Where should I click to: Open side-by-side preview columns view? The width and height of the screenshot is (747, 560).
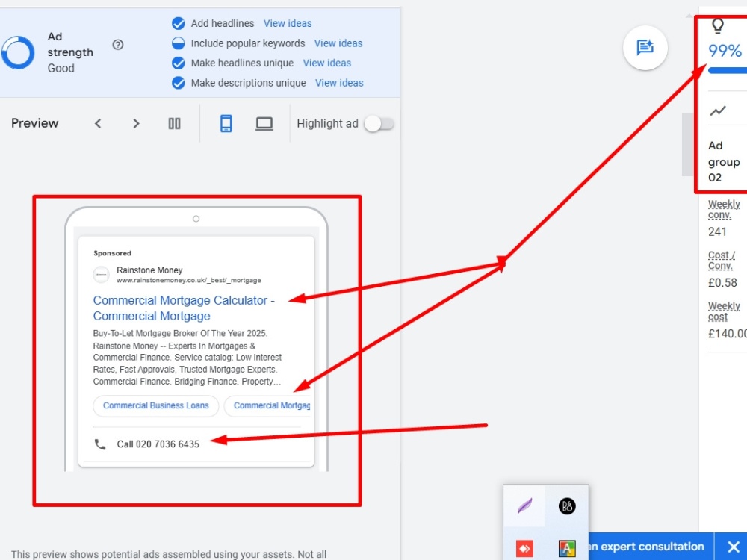click(174, 124)
